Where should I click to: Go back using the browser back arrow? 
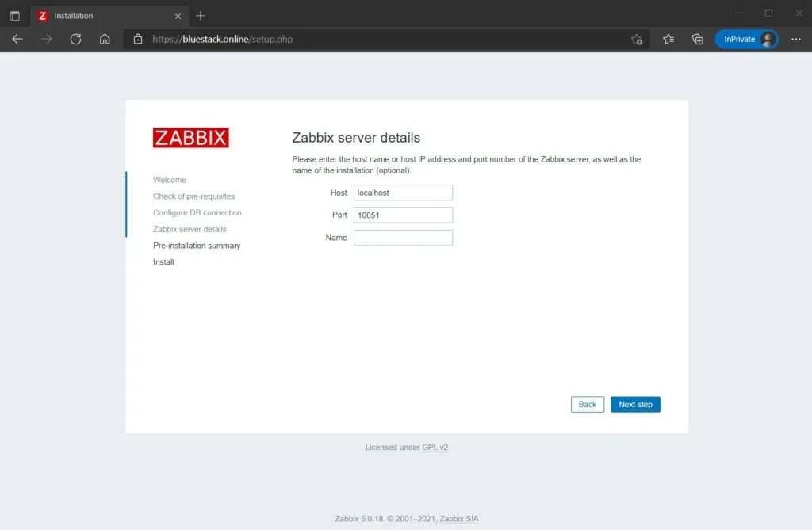pyautogui.click(x=17, y=40)
